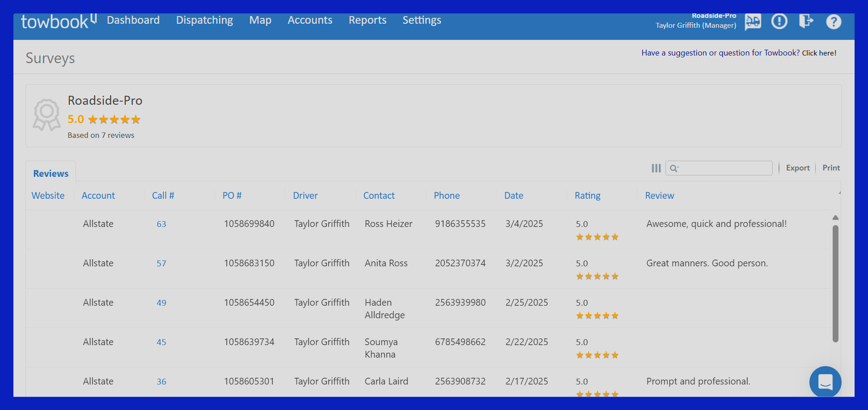Viewport: 868px width, 410px height.
Task: Open the Dispatching menu
Action: (204, 20)
